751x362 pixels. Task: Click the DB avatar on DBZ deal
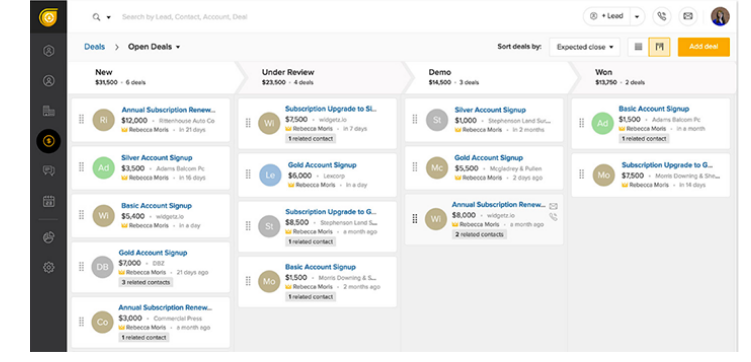102,267
